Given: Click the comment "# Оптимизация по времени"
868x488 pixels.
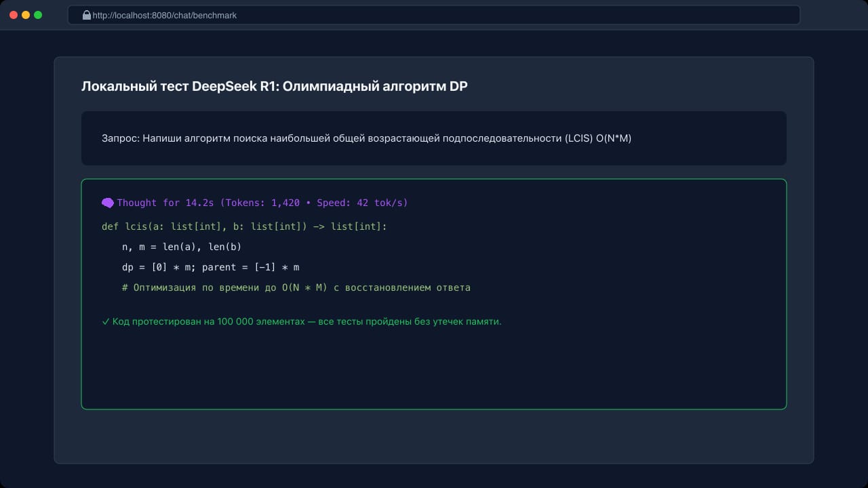Looking at the screenshot, I should click(x=296, y=287).
